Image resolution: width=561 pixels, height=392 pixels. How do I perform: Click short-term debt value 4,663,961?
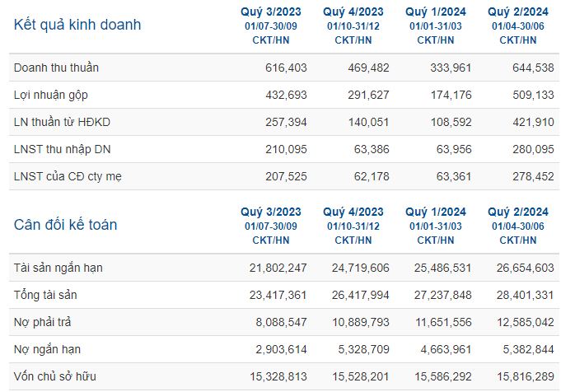[446, 350]
